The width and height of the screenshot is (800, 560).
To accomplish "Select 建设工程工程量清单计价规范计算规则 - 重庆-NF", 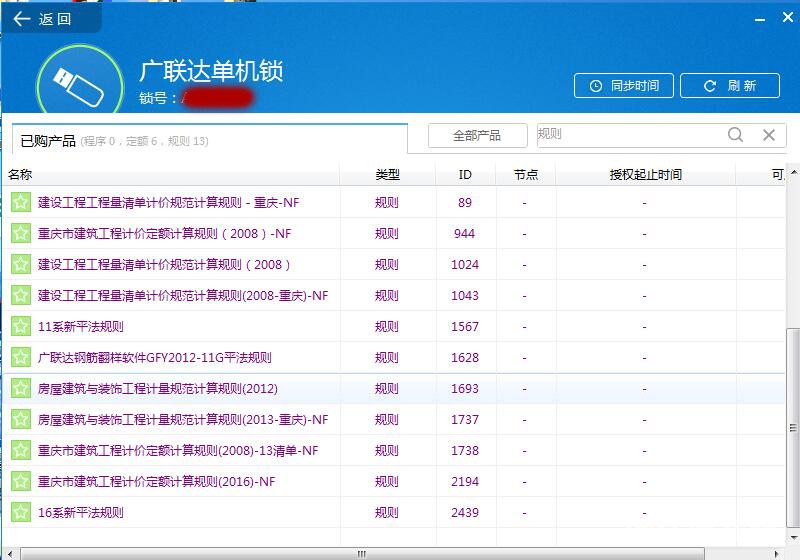I will point(168,202).
